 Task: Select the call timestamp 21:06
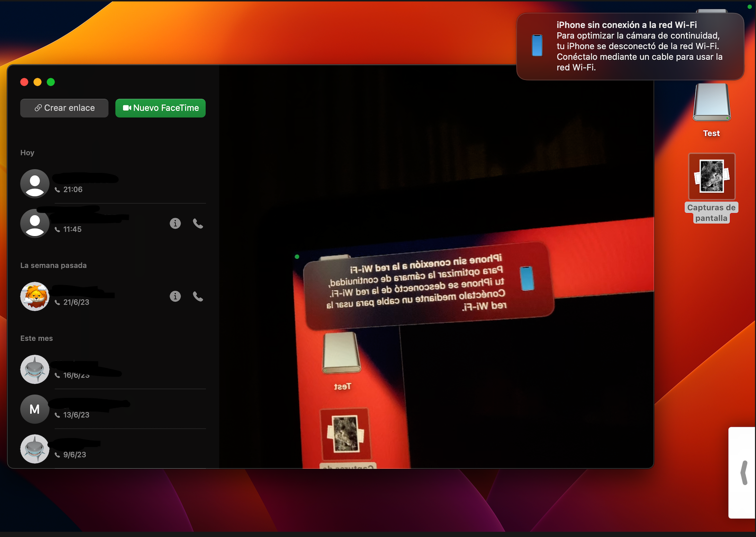point(73,189)
